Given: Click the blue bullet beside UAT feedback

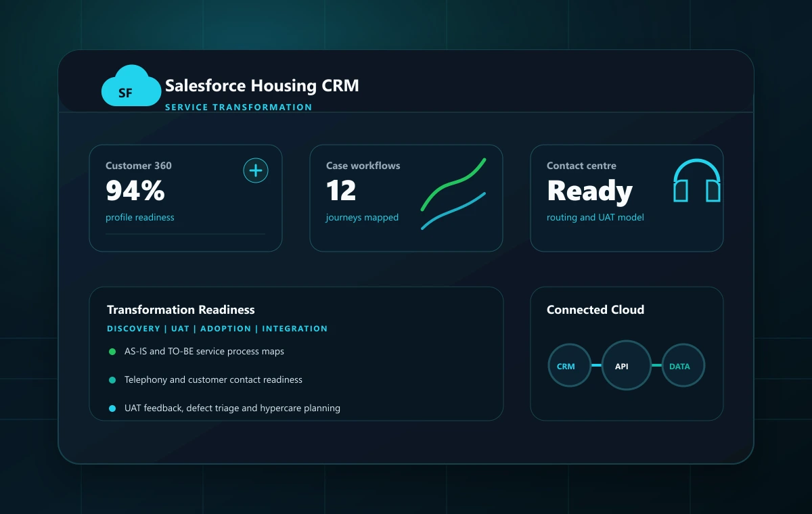Looking at the screenshot, I should [x=112, y=408].
